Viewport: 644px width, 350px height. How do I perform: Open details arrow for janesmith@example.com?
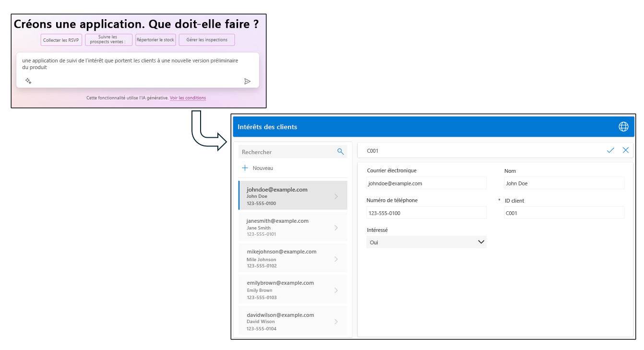point(336,228)
